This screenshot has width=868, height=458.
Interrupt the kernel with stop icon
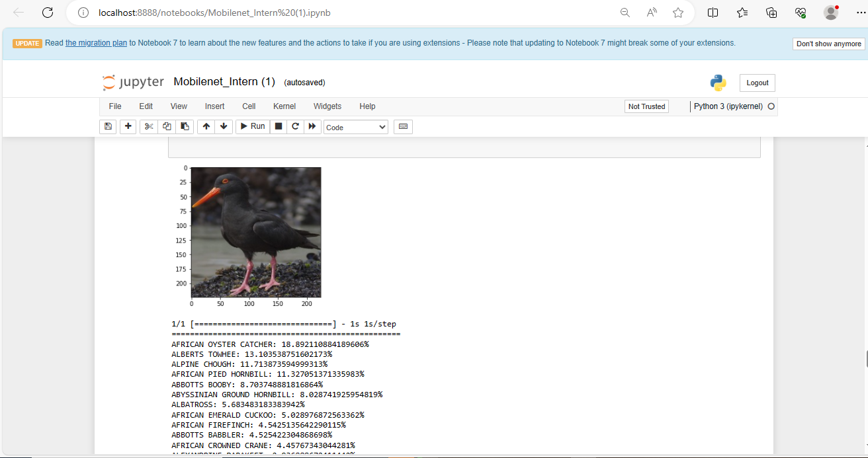click(279, 126)
